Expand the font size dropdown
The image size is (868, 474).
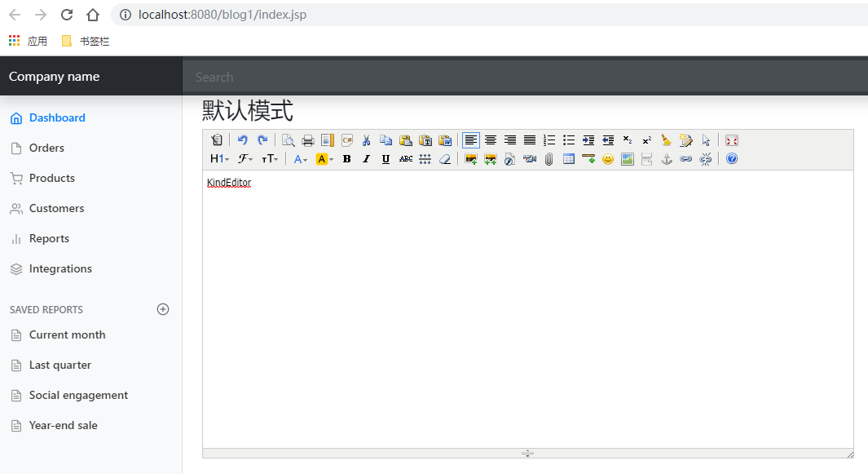coord(271,158)
